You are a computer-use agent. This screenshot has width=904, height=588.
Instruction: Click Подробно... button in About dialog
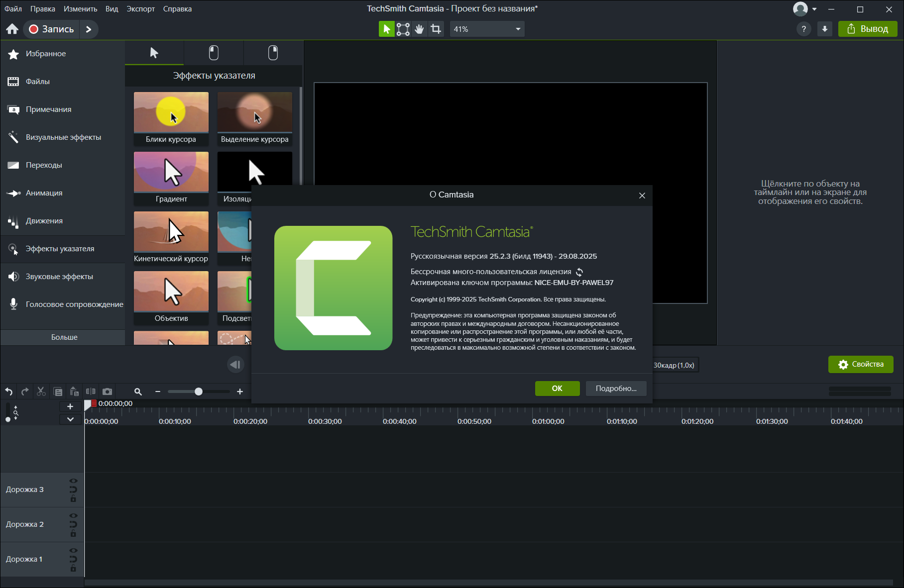tap(616, 389)
